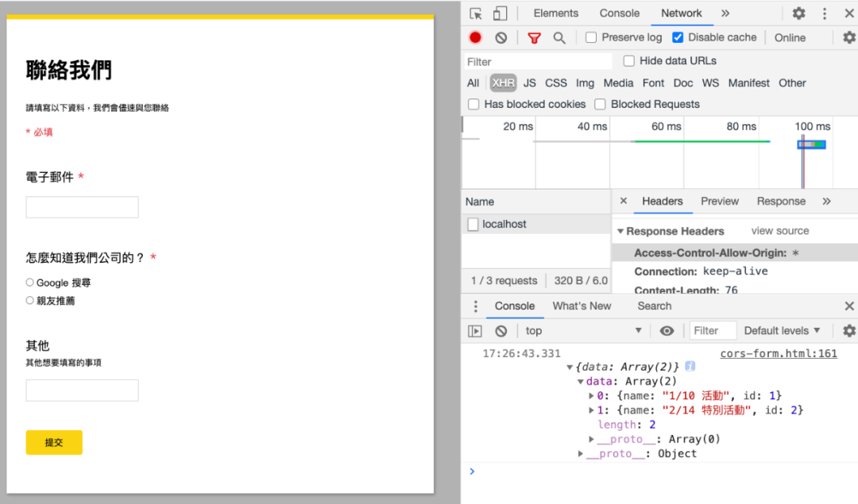
Task: Clear the console output
Action: click(500, 331)
